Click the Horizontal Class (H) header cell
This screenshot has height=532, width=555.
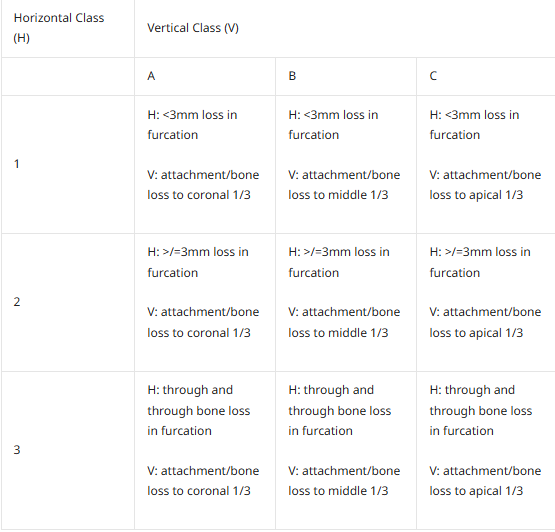68,28
